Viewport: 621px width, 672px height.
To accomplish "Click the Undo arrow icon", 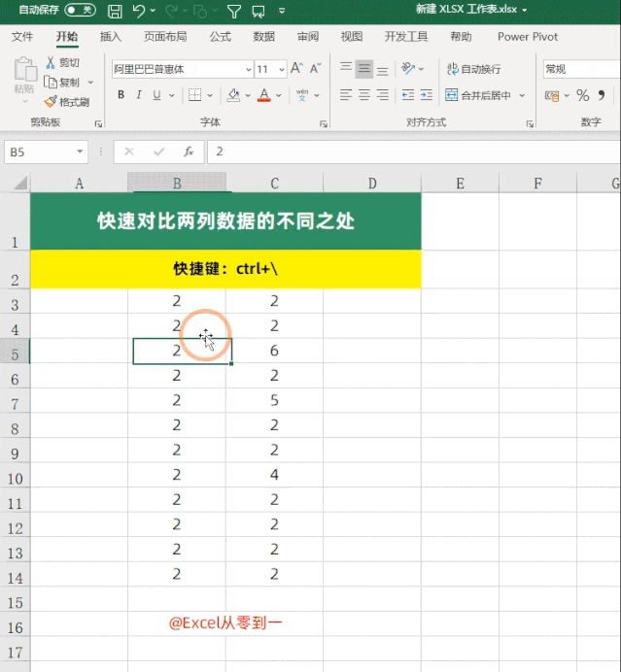I will click(x=139, y=11).
